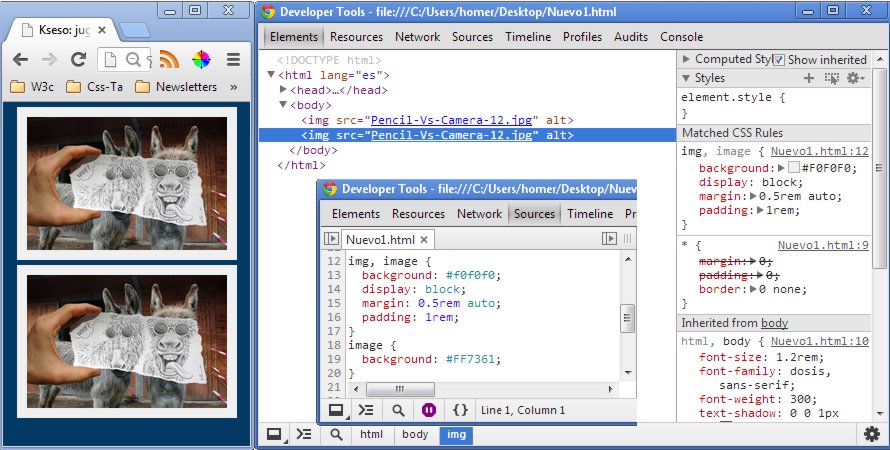Viewport: 890px width, 450px height.
Task: Open Nuevo1.html:12 source link
Action: coord(820,152)
